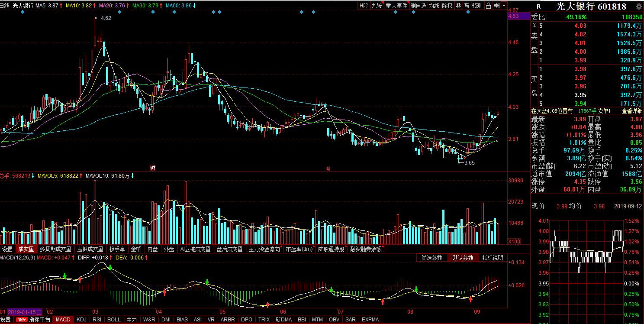Switch to the ARBR indicator
The width and height of the screenshot is (644, 324).
point(228,320)
